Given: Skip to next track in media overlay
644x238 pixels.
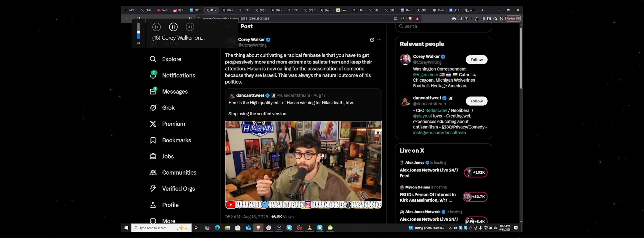Looking at the screenshot, I should (190, 27).
